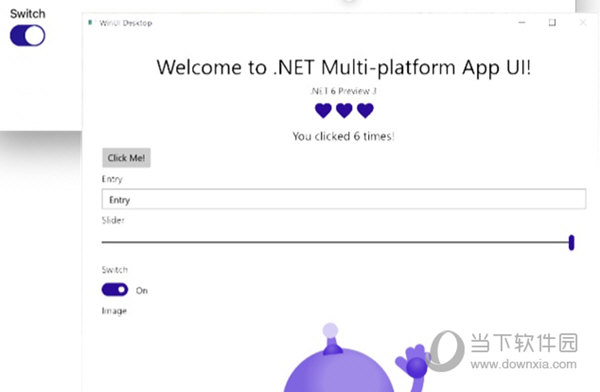Click the WinUI Desktop app icon in title bar
This screenshot has height=392, width=600.
tap(90, 23)
